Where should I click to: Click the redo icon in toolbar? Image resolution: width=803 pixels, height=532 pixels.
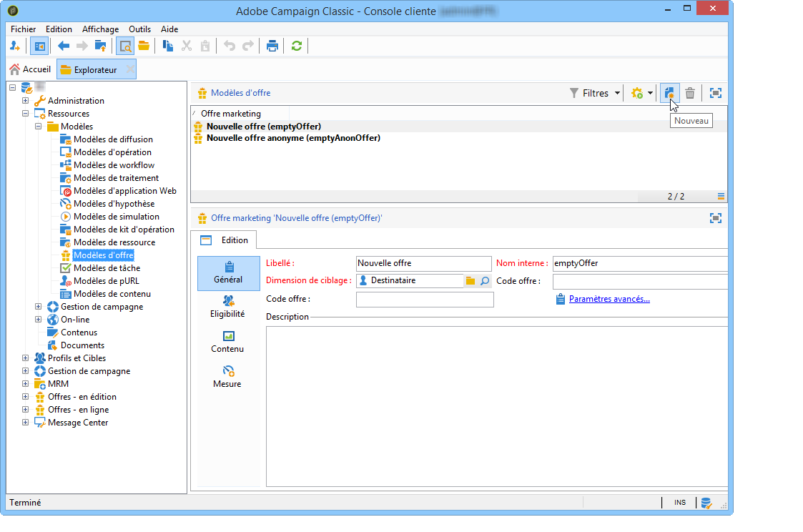pyautogui.click(x=248, y=46)
